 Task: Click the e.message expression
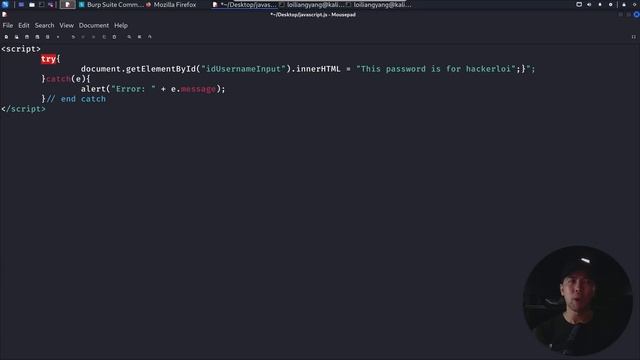point(193,89)
